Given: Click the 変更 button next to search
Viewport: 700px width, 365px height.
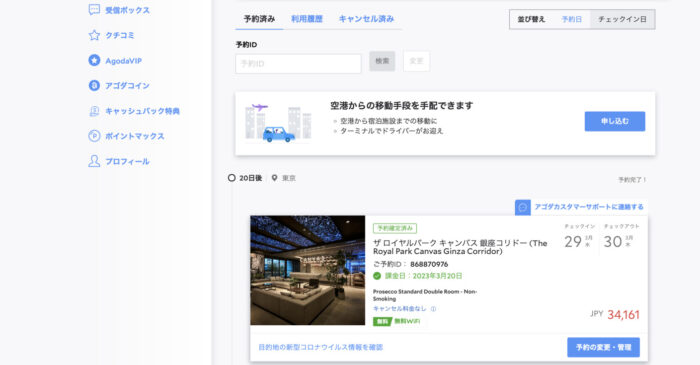Looking at the screenshot, I should click(x=417, y=61).
